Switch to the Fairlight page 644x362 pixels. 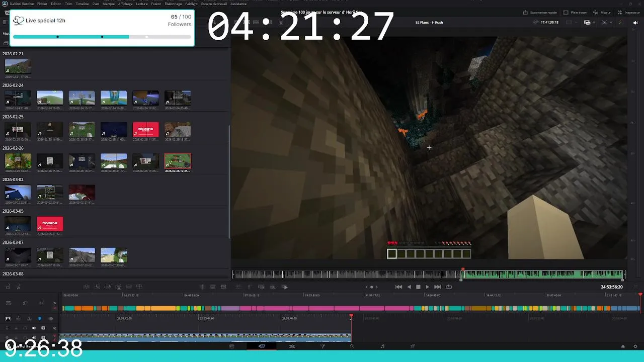coord(382,346)
